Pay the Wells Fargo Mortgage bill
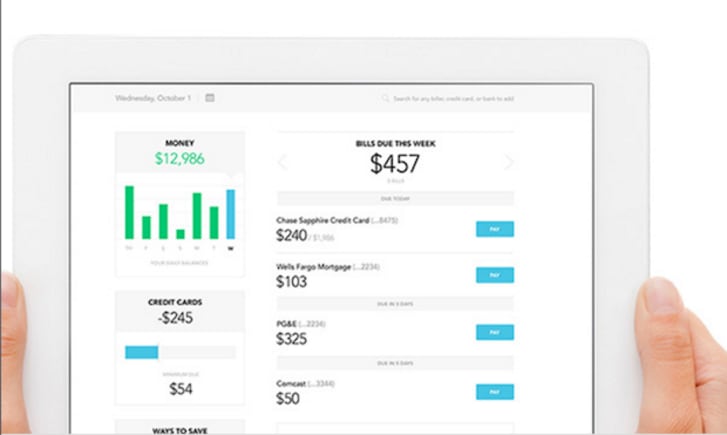The width and height of the screenshot is (727, 435). tap(495, 275)
